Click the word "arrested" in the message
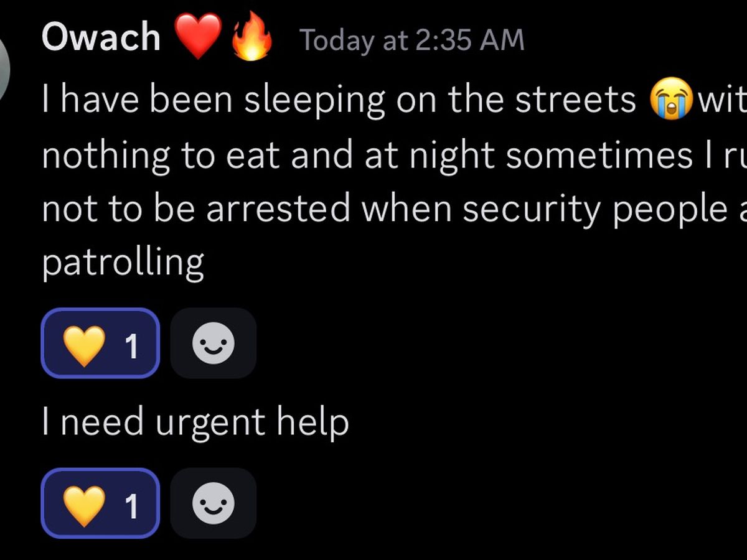The height and width of the screenshot is (560, 747). click(278, 210)
